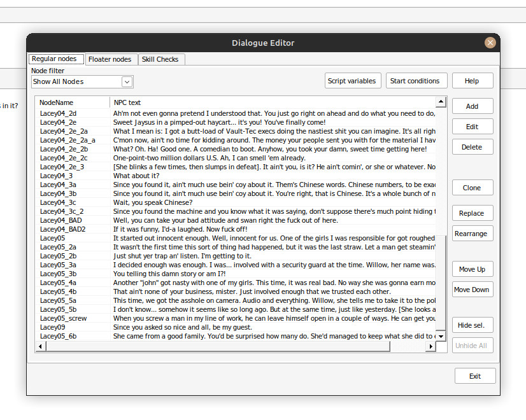Select the Lacey05_3a node
526x420 pixels.
point(236,265)
